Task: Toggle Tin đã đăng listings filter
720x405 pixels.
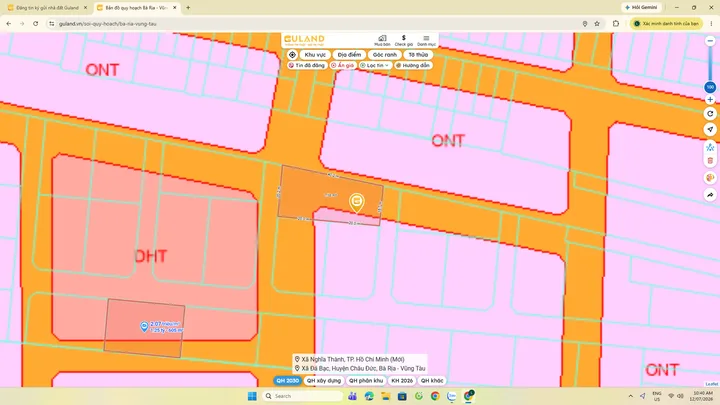Action: coord(307,66)
